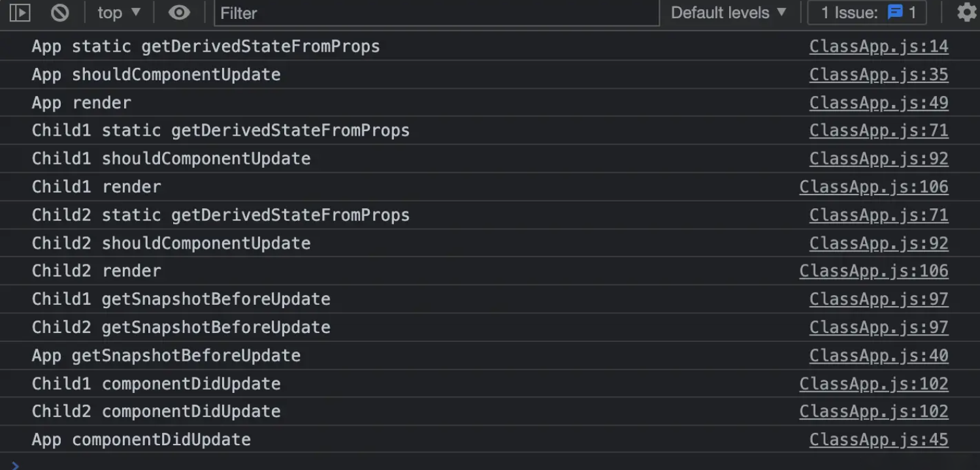Open the ClassApp.js:35 source link
The image size is (980, 470).
(x=878, y=74)
